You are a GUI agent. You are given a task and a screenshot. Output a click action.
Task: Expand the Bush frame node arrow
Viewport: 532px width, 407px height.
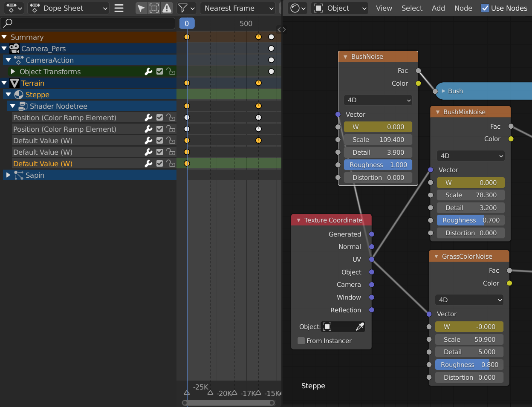[x=443, y=91]
